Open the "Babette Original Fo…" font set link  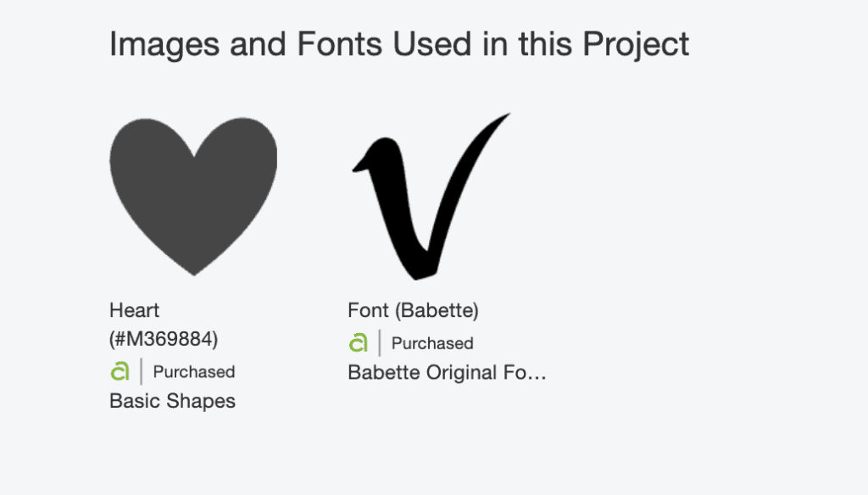(x=447, y=373)
